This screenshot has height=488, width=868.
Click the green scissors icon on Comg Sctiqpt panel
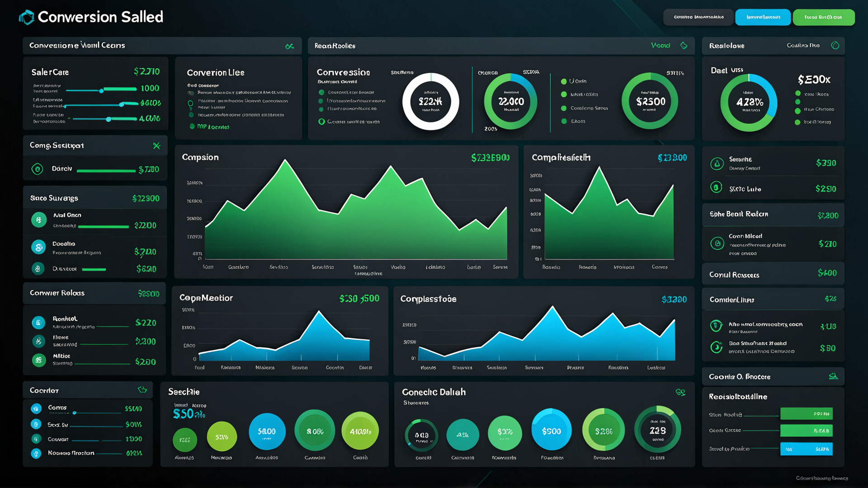pos(157,145)
